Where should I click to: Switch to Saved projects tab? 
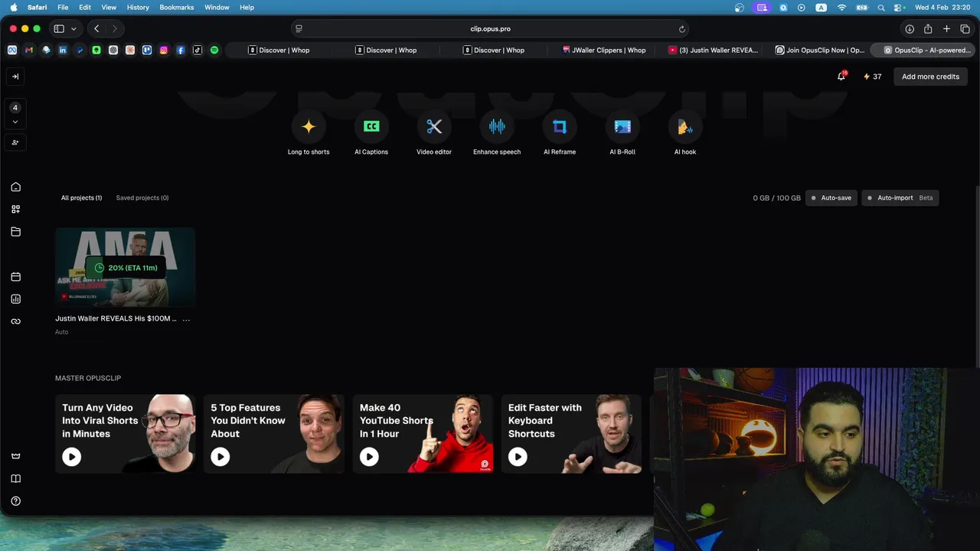[142, 198]
